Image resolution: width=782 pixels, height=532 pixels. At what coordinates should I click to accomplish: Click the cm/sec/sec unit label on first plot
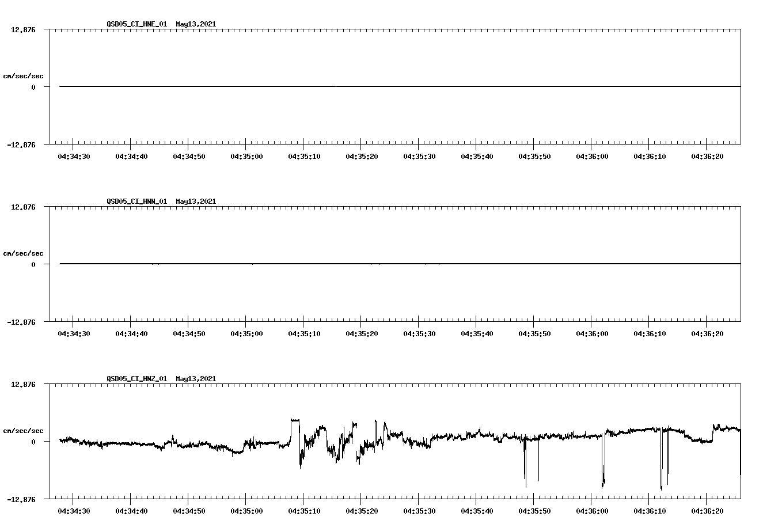(24, 75)
